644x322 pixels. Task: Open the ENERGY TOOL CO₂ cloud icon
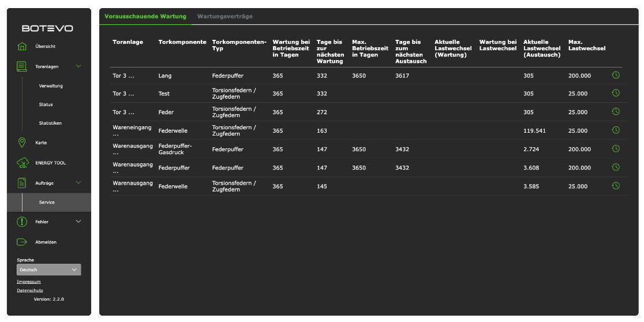click(22, 163)
